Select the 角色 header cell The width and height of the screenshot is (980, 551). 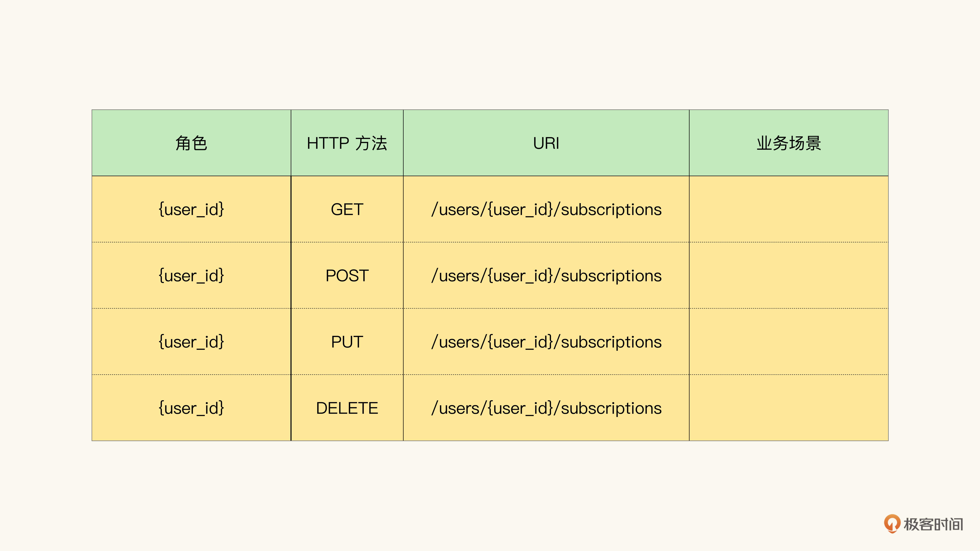pos(191,143)
